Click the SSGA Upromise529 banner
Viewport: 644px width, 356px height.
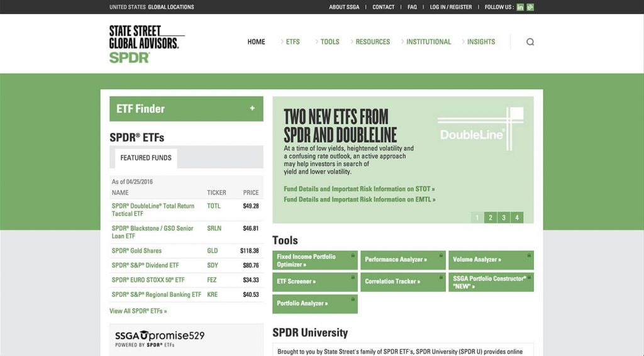coord(186,340)
